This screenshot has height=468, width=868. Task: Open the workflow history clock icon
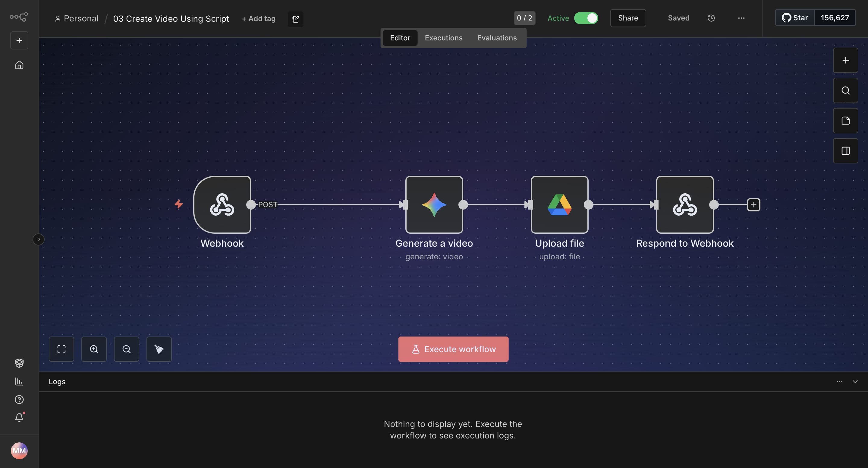(x=711, y=18)
